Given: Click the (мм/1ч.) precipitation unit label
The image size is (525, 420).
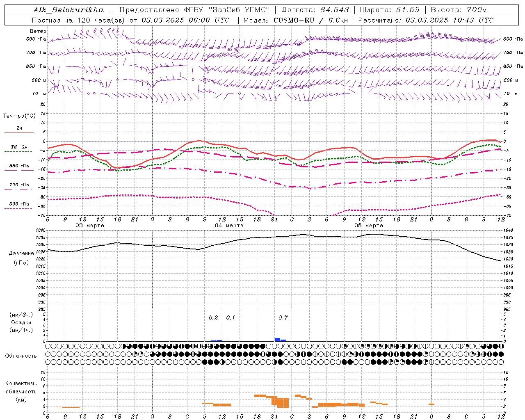Looking at the screenshot, I should (21, 330).
